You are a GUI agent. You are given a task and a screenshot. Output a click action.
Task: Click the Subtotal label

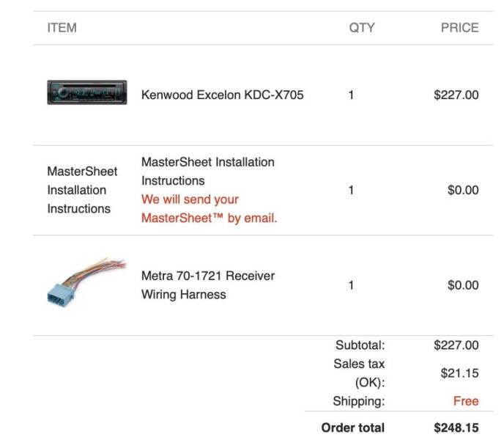(x=360, y=345)
